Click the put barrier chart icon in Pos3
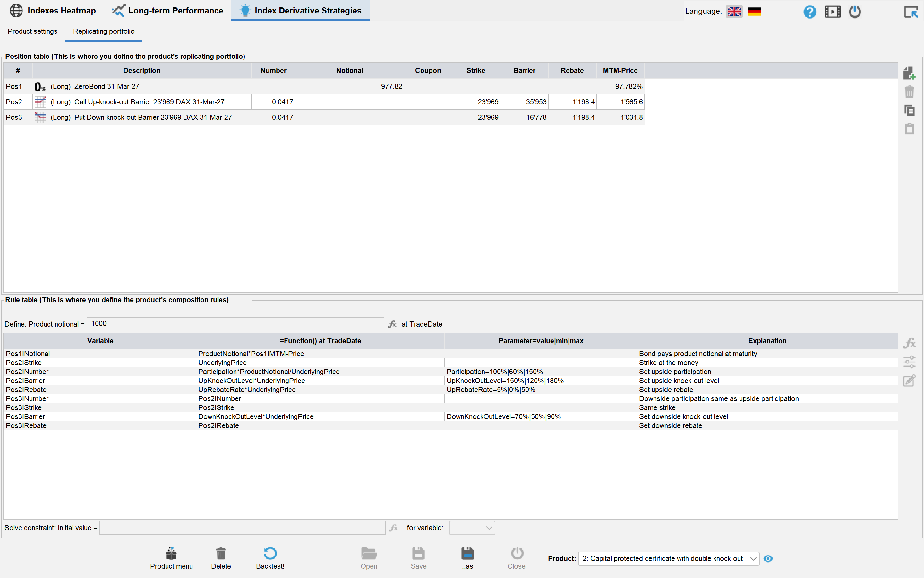 tap(40, 117)
